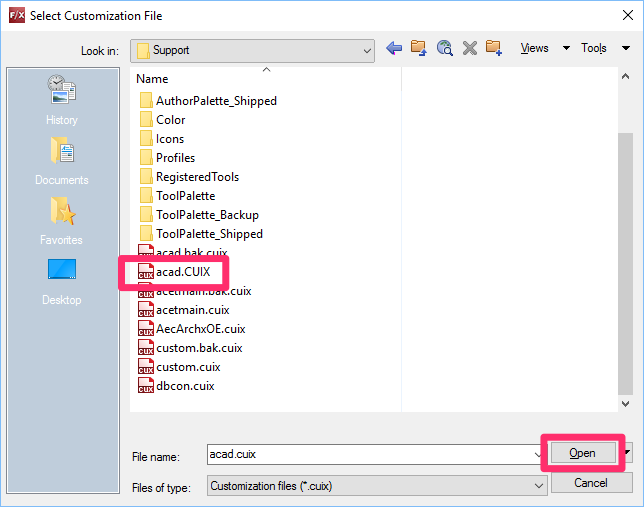Select the AuthorPalette_Shipped folder
Viewport: 644px width, 507px height.
(208, 101)
